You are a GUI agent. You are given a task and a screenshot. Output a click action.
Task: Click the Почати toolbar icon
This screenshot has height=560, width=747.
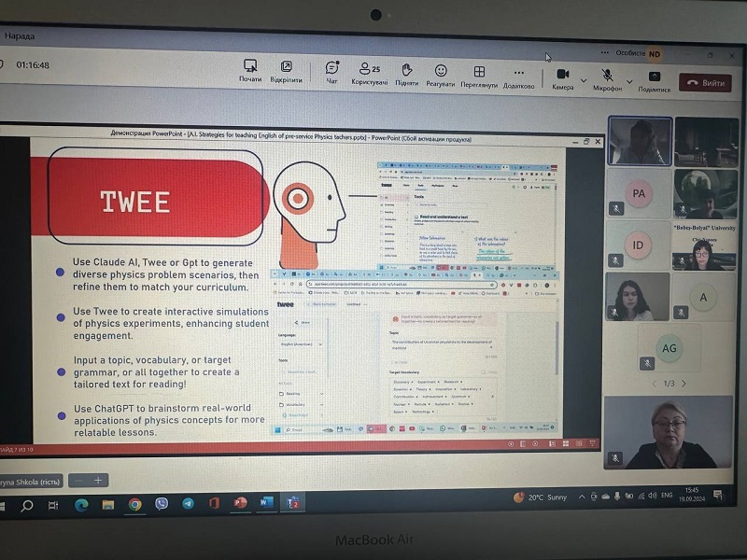[x=250, y=71]
